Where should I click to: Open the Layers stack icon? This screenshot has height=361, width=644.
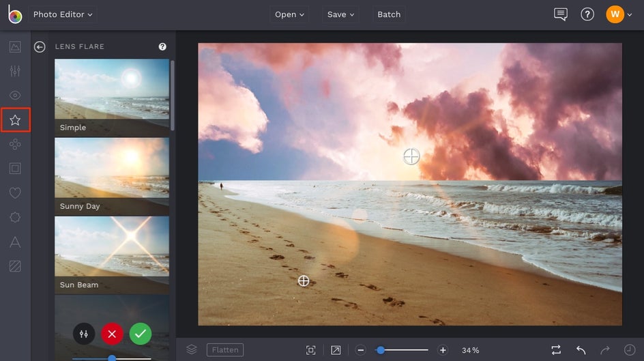click(x=192, y=350)
